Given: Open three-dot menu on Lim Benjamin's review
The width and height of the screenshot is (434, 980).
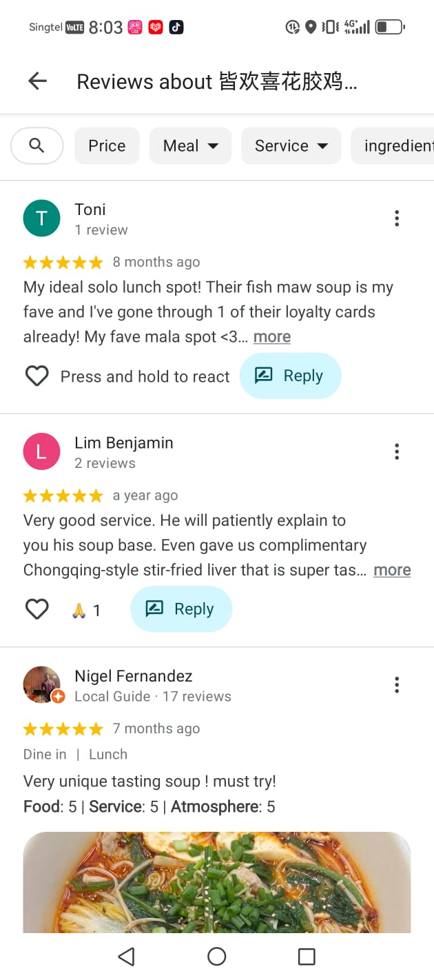Looking at the screenshot, I should click(x=396, y=451).
